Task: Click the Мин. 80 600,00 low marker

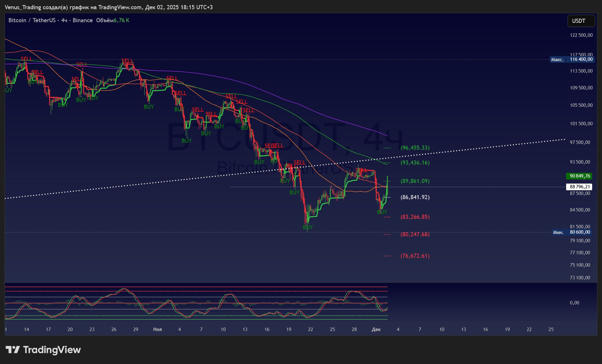Action: (572, 232)
